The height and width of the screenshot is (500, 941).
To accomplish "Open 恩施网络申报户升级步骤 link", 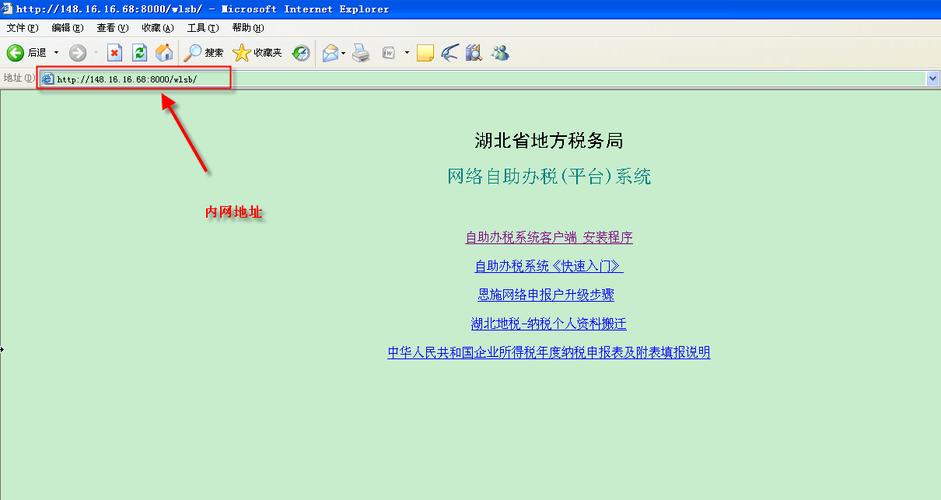I will point(546,295).
